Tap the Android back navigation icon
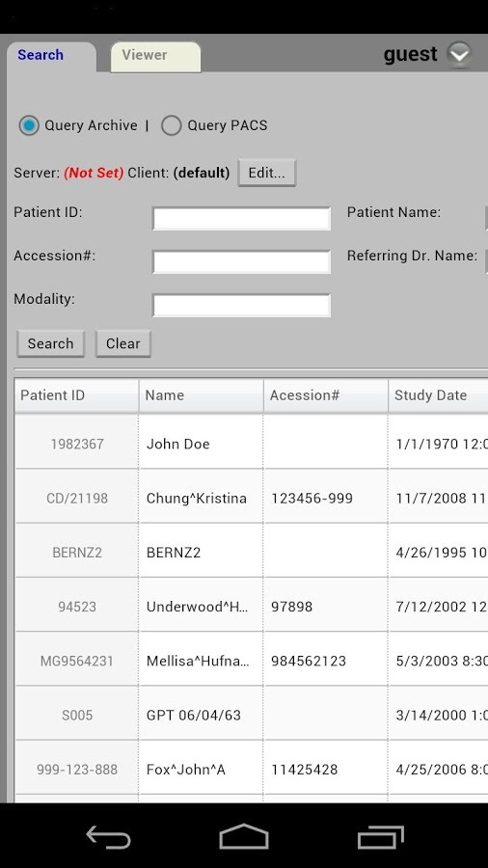 [108, 836]
